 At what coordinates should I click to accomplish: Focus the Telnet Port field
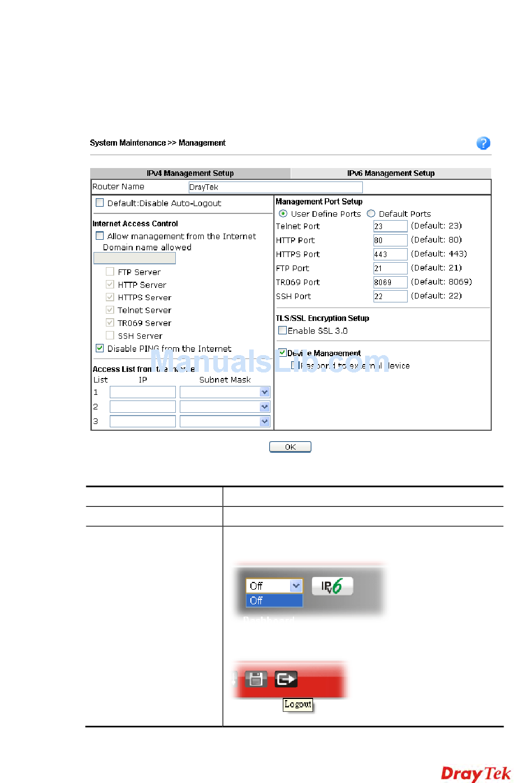(x=390, y=226)
